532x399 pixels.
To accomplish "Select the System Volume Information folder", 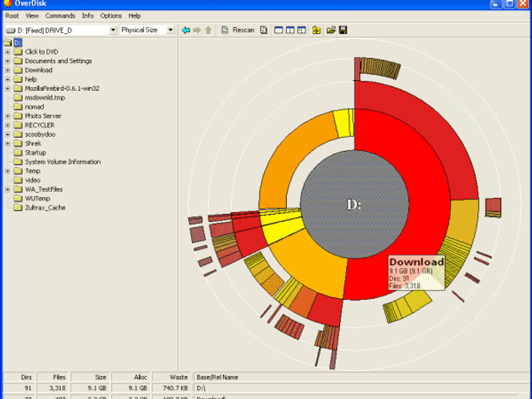I will click(x=62, y=162).
